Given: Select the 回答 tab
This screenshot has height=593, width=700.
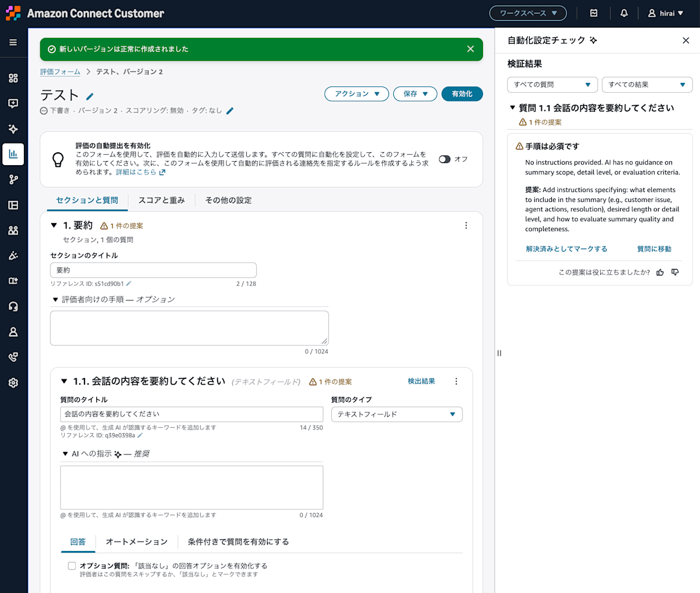Looking at the screenshot, I should click(x=78, y=542).
